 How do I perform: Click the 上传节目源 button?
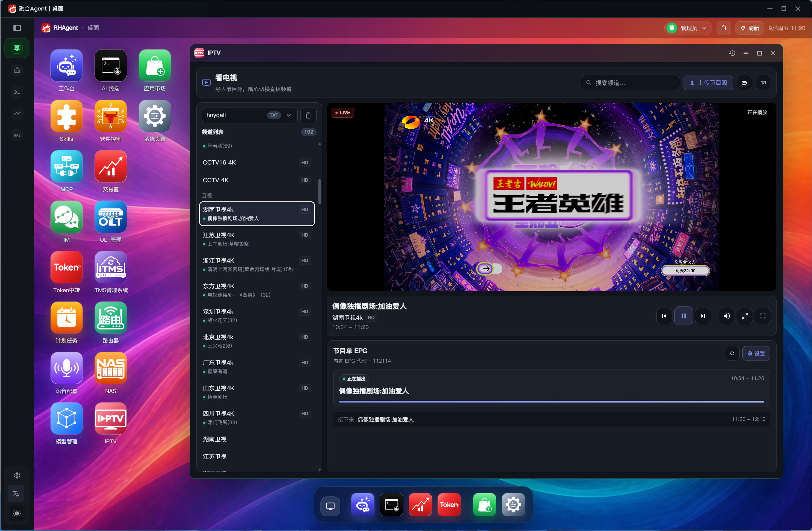point(708,83)
